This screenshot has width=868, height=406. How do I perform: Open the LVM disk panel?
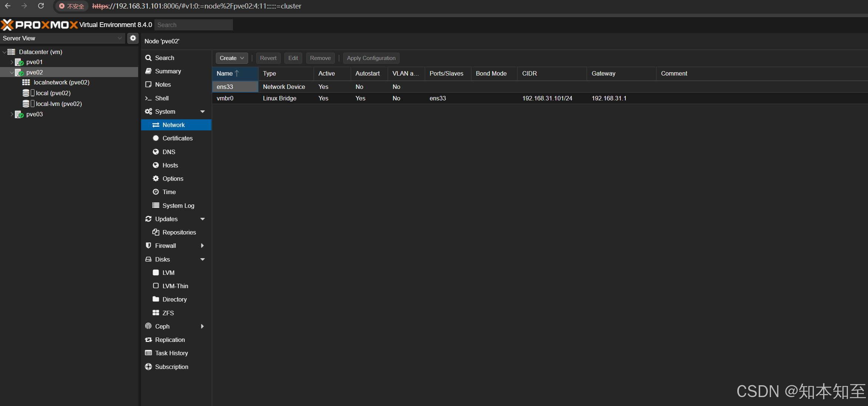(x=168, y=272)
